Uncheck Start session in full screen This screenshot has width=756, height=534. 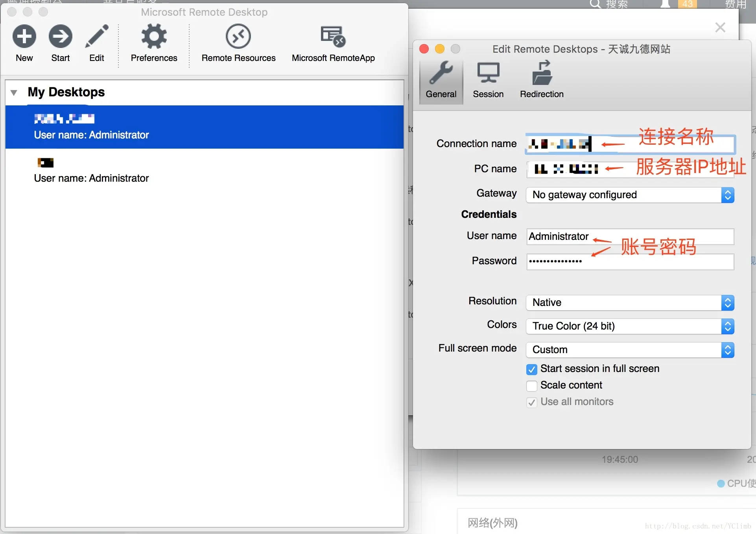(532, 369)
